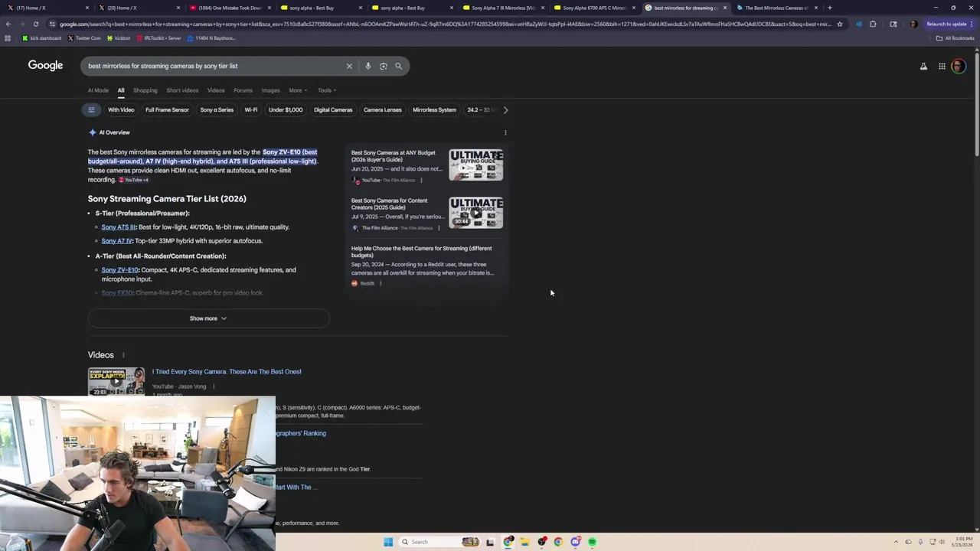The width and height of the screenshot is (980, 551).
Task: Open Best Sony Cameras at ANY Budget thumbnail
Action: pos(476,165)
